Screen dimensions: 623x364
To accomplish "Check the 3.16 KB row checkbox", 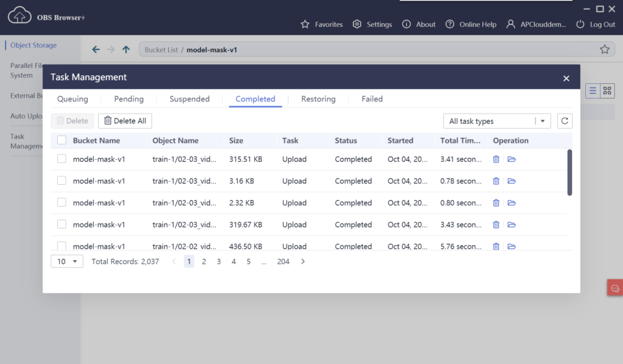I will pyautogui.click(x=61, y=180).
